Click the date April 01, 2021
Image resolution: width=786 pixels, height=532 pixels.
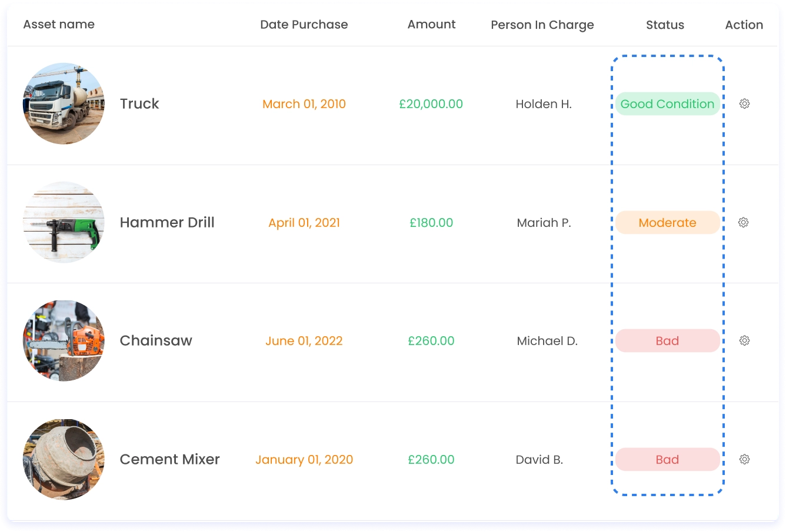[304, 223]
